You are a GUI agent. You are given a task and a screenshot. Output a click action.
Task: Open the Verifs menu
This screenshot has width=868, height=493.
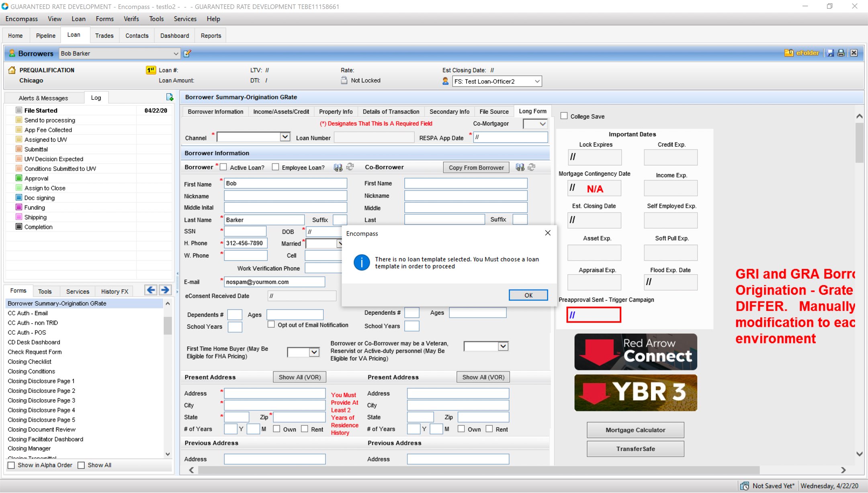pyautogui.click(x=131, y=19)
